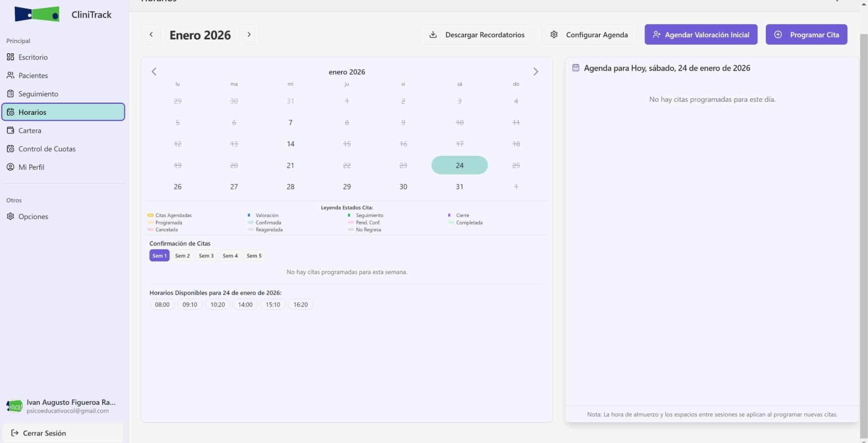This screenshot has height=443, width=868.
Task: Choose the 15:10 time slot
Action: (273, 305)
